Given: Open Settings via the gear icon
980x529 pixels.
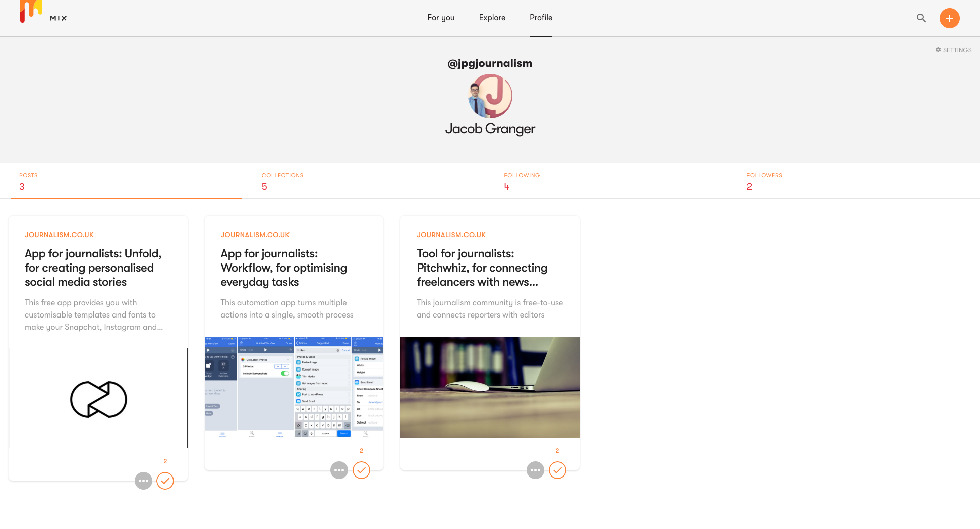Looking at the screenshot, I should (953, 50).
